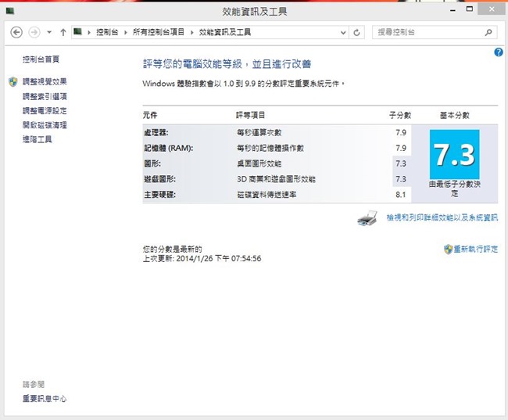Screen dimensions: 508x420
Task: Click the shield icon beside 重新執行評定
Action: [x=448, y=249]
